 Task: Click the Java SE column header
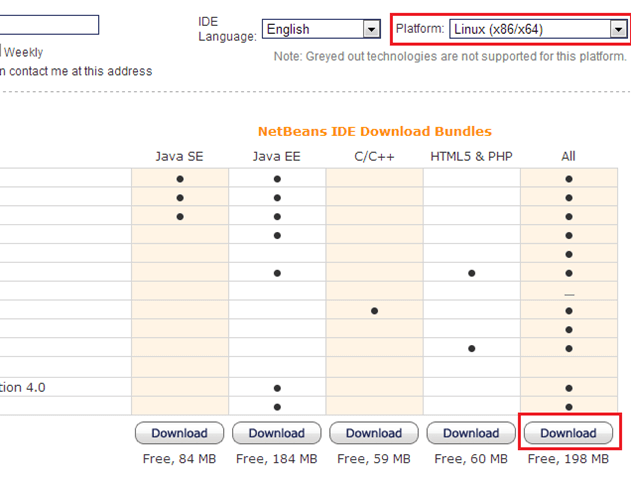click(x=179, y=156)
